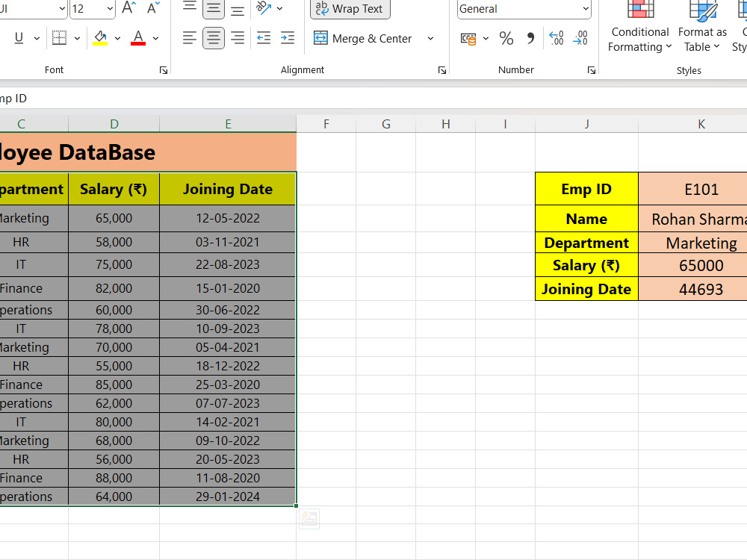Open Alignment settings dialog launcher
The height and width of the screenshot is (560, 747).
442,70
